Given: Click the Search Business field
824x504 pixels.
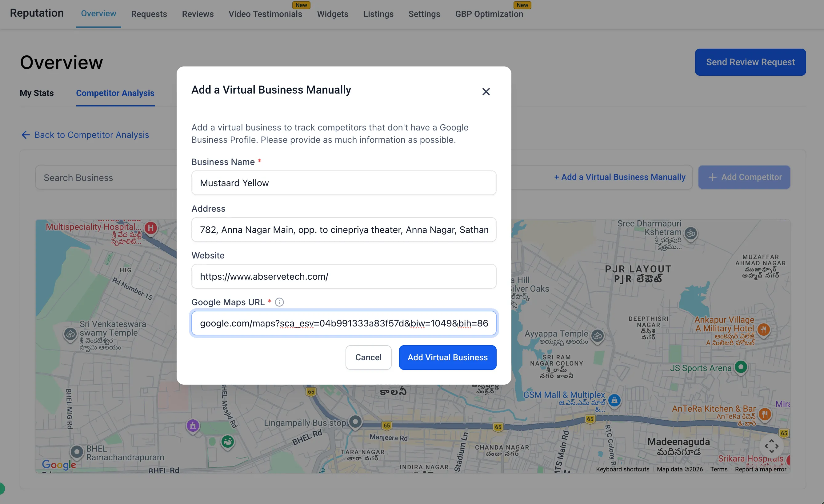Looking at the screenshot, I should click(x=105, y=178).
